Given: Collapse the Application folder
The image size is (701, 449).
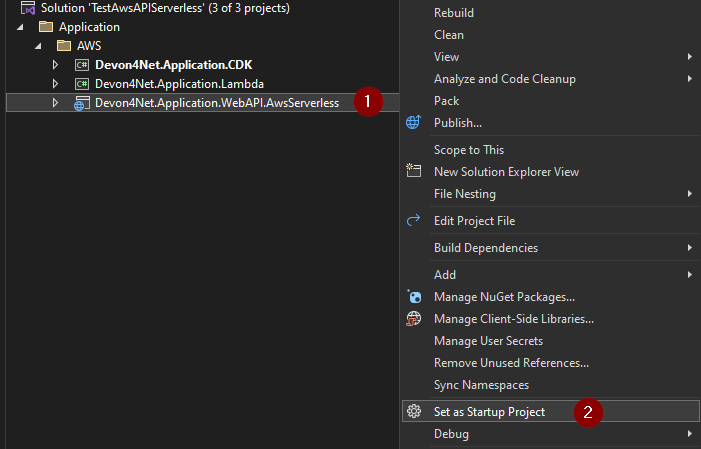Looking at the screenshot, I should pos(20,27).
